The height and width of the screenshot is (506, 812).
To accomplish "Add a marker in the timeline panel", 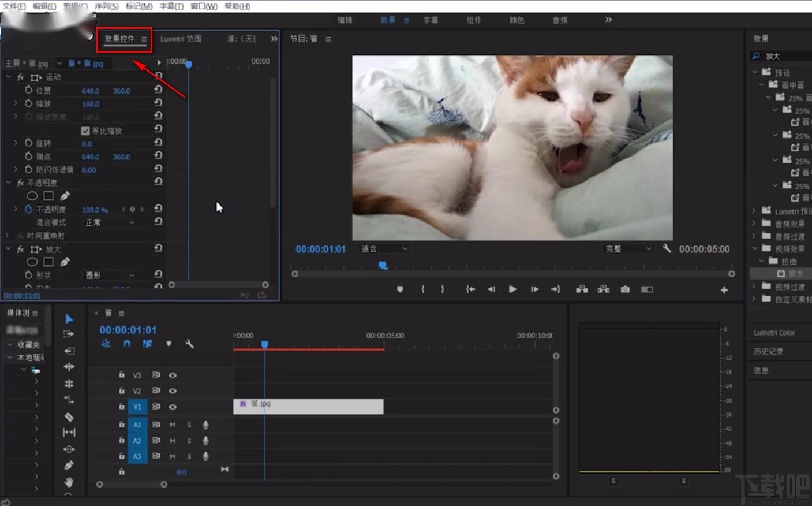I will coord(169,344).
